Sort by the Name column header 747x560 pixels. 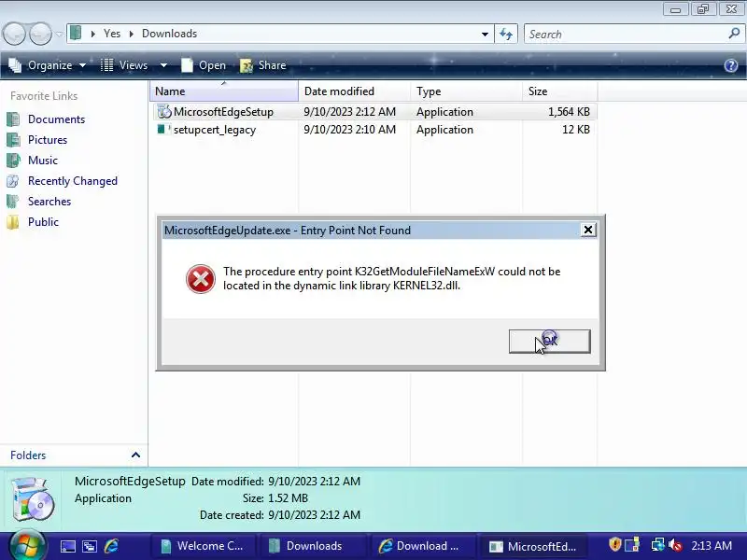[x=224, y=91]
